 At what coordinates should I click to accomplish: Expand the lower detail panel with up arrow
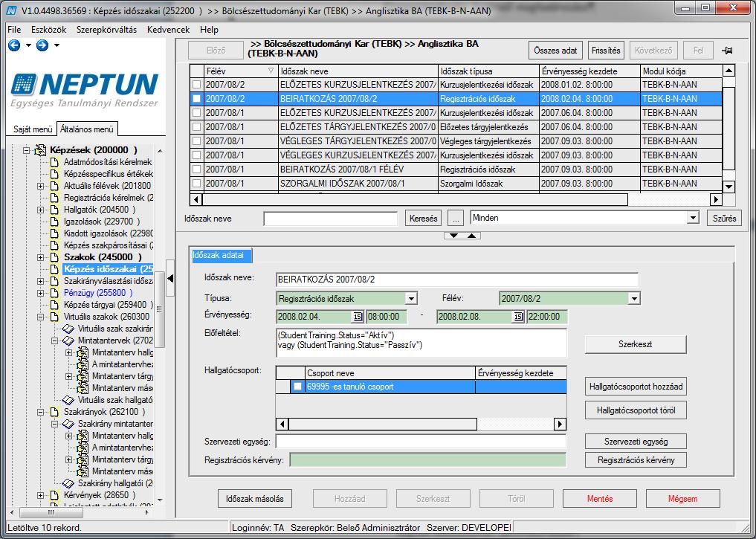(x=471, y=236)
